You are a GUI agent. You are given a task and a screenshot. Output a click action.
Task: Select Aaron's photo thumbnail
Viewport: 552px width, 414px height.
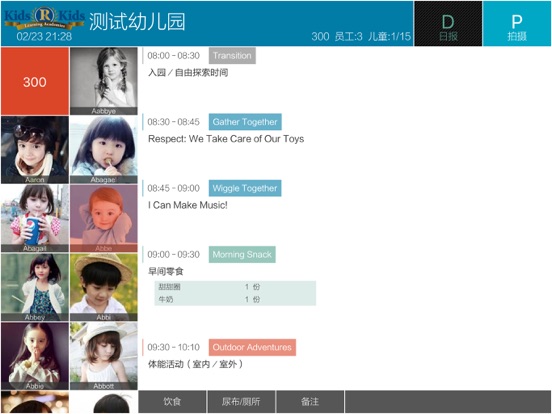pyautogui.click(x=35, y=150)
